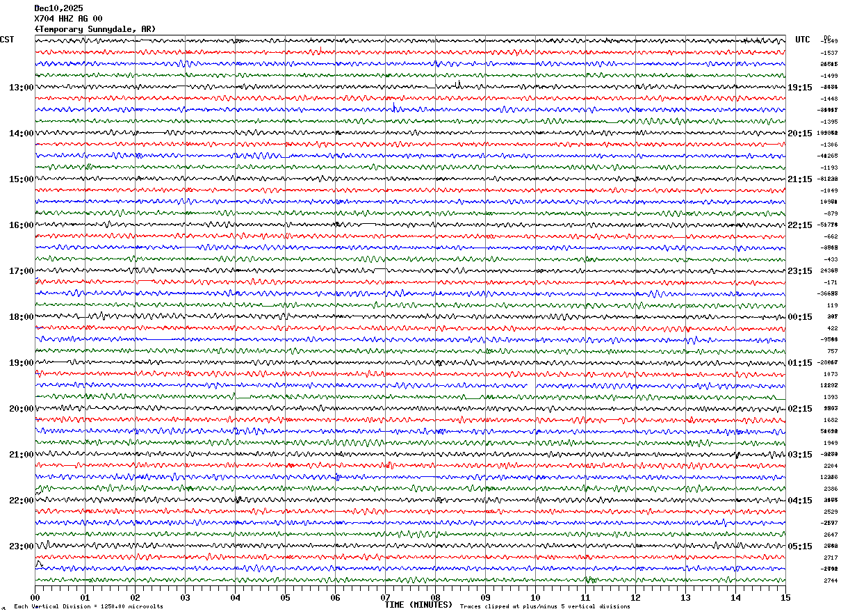This screenshot has width=841, height=616.
Task: Select the 01 minute tick label
Action: pos(85,598)
